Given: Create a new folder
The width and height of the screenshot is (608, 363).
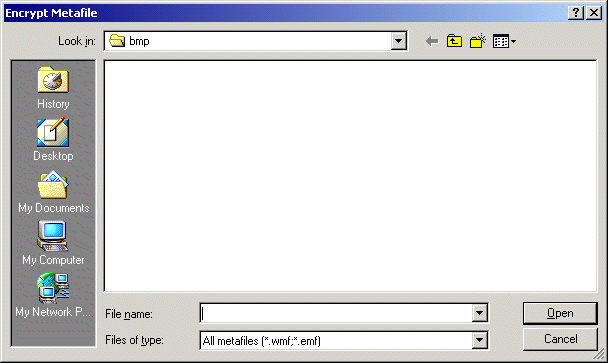Looking at the screenshot, I should click(x=478, y=41).
